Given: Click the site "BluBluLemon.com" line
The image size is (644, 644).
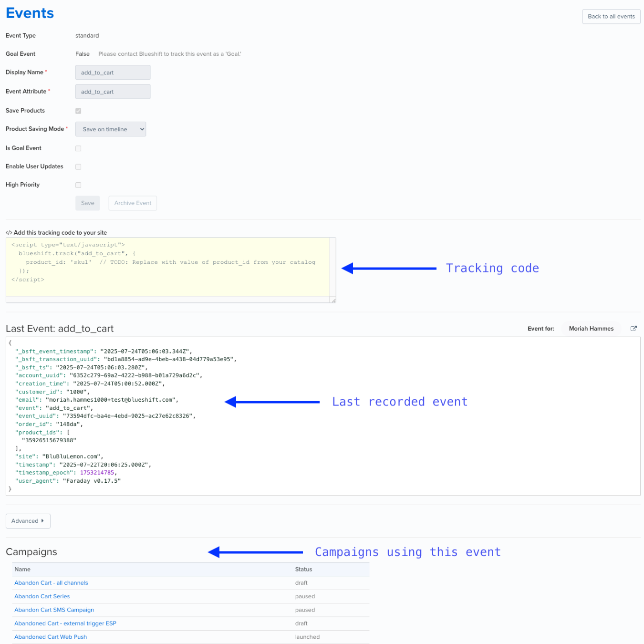Looking at the screenshot, I should point(59,457).
